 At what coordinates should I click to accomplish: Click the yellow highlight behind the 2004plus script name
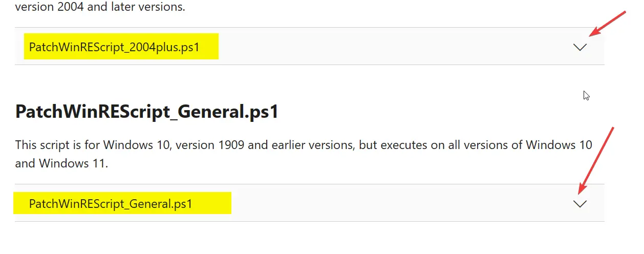click(121, 47)
